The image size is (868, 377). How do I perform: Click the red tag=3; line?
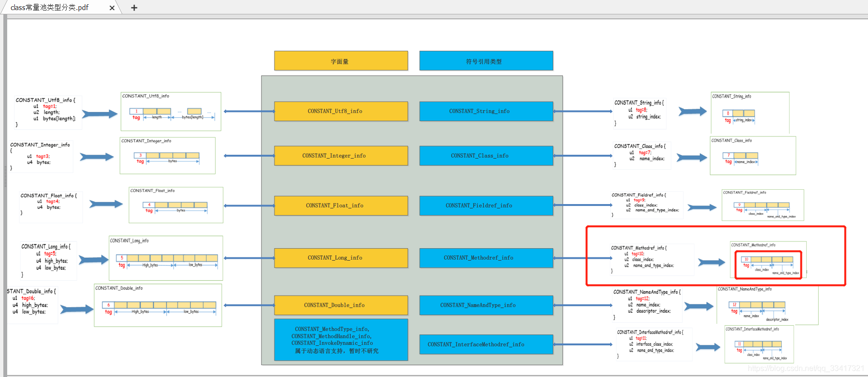click(43, 156)
